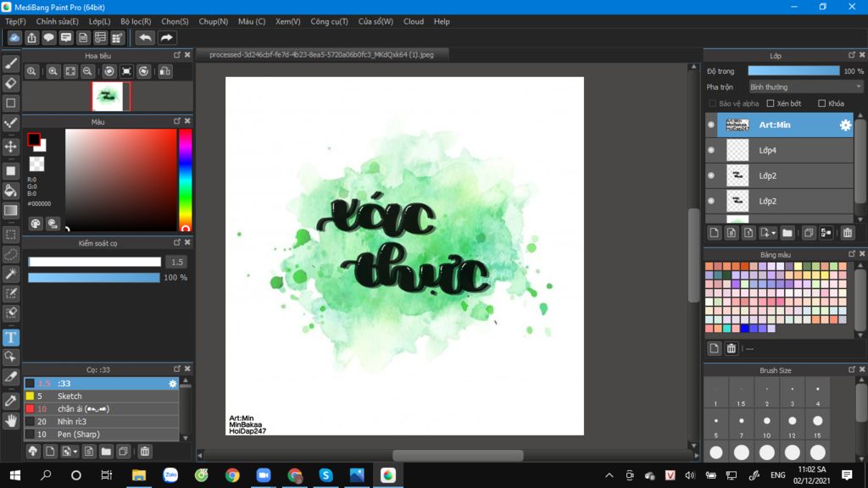
Task: Click the Undo arrow
Action: pos(145,37)
